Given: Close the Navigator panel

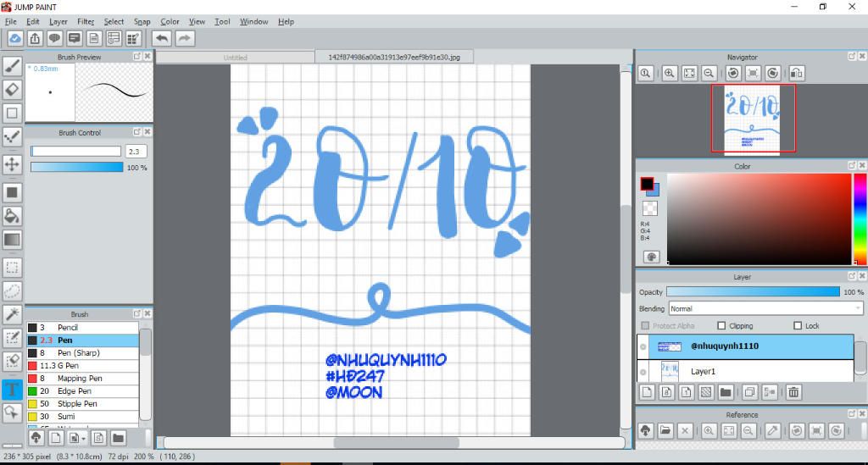Looking at the screenshot, I should (x=862, y=57).
